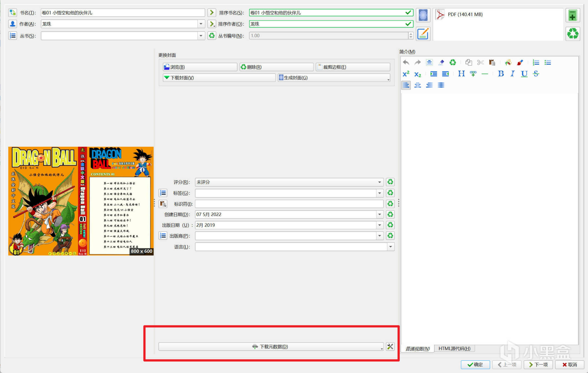588x373 pixels.
Task: Click the Dragon Ball cover thumbnail
Action: (x=81, y=201)
